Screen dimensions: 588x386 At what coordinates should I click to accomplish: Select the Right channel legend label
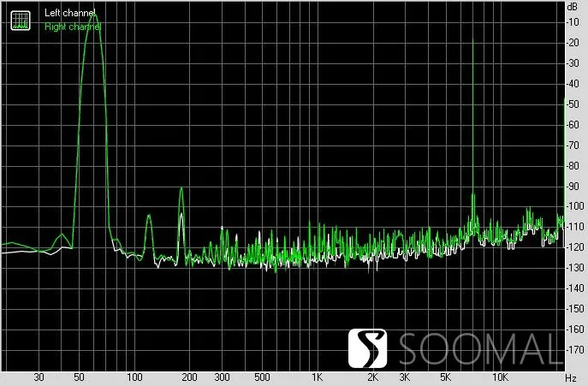point(73,27)
